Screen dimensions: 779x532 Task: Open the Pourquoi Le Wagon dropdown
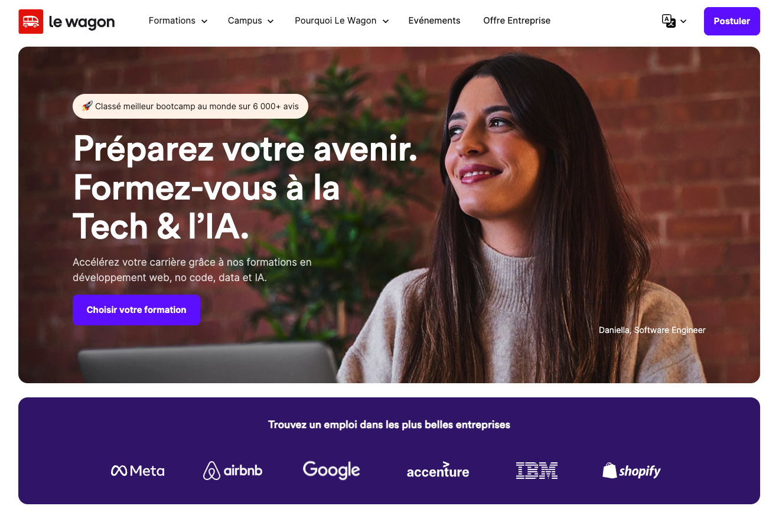click(341, 21)
